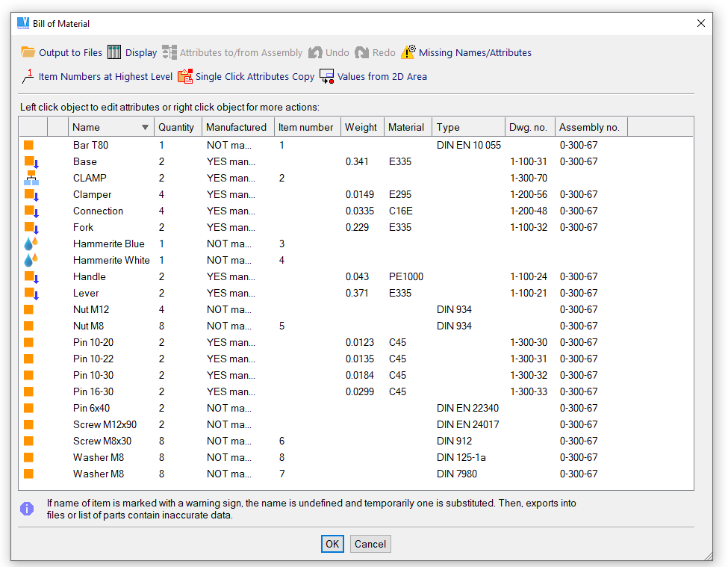This screenshot has height=567, width=728.
Task: Click the Lever material cell E335
Action: pyautogui.click(x=400, y=293)
